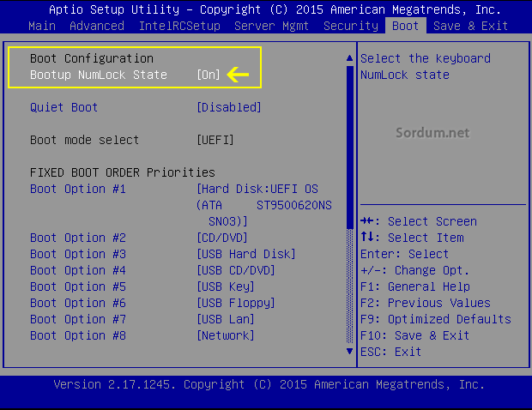
Task: Click the F2: Previous Values line
Action: 426,303
